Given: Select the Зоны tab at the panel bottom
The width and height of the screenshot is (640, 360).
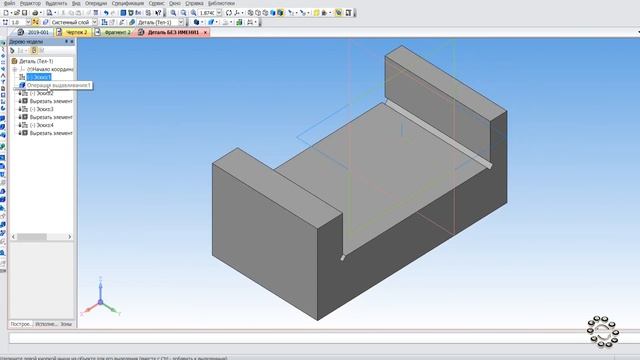Looking at the screenshot, I should (66, 324).
